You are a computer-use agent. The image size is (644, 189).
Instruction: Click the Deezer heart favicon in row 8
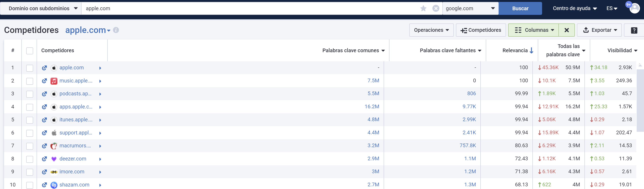(54, 159)
